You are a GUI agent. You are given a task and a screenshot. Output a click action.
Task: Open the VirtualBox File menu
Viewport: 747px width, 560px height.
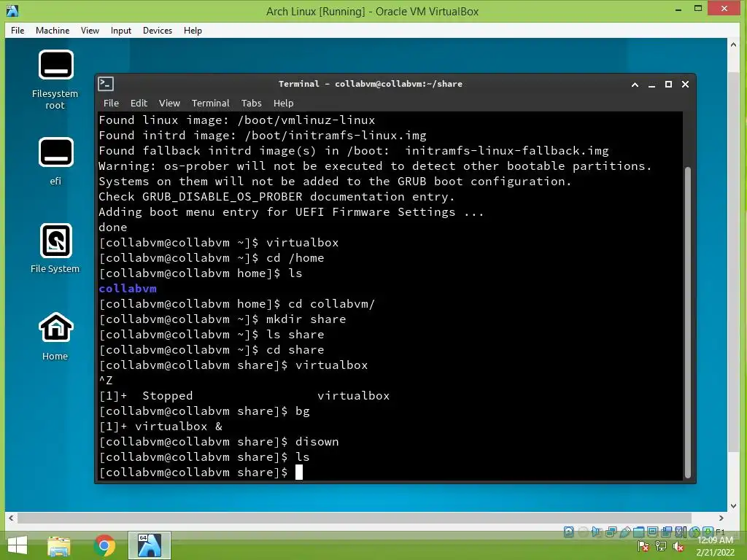click(x=18, y=31)
